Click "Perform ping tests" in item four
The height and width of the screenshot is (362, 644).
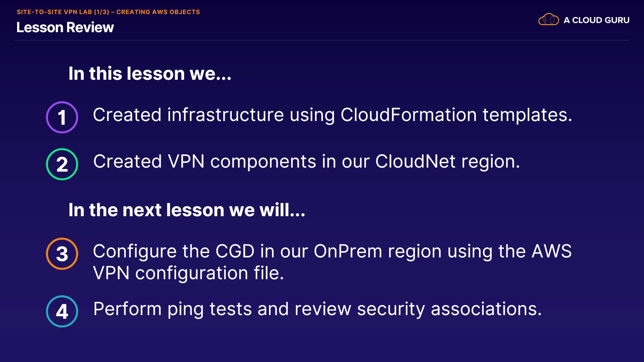pos(172,309)
